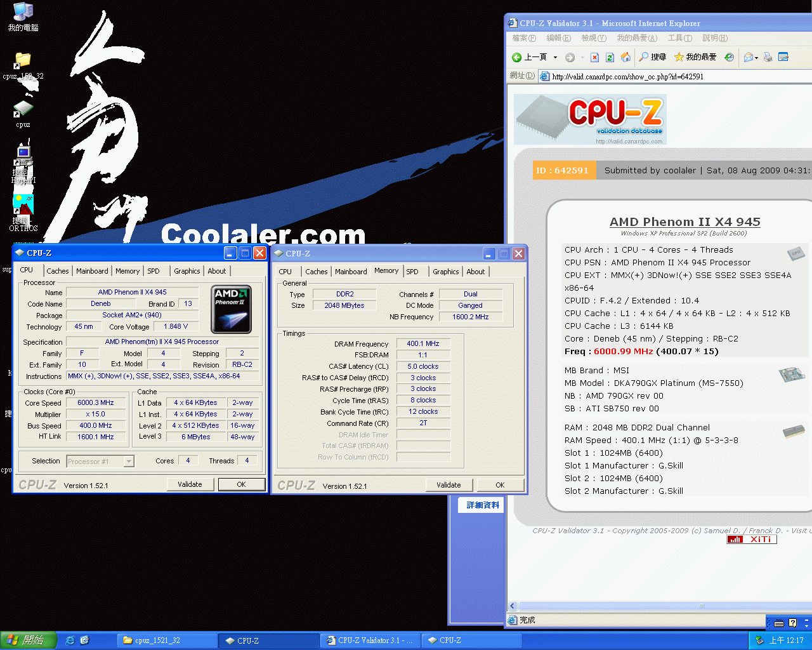Open the 說明(H) menu in Internet Explorer
Image resolution: width=812 pixels, height=650 pixels.
click(x=715, y=38)
